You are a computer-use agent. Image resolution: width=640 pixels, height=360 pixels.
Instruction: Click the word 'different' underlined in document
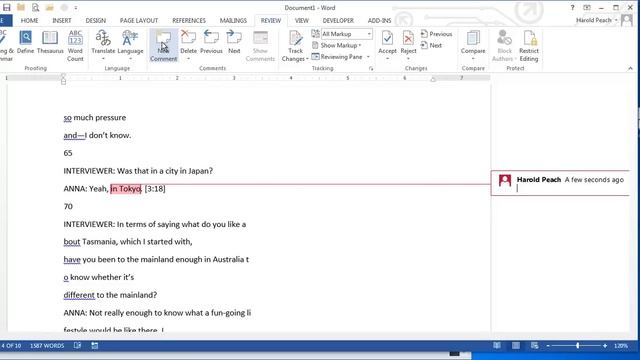click(x=79, y=295)
